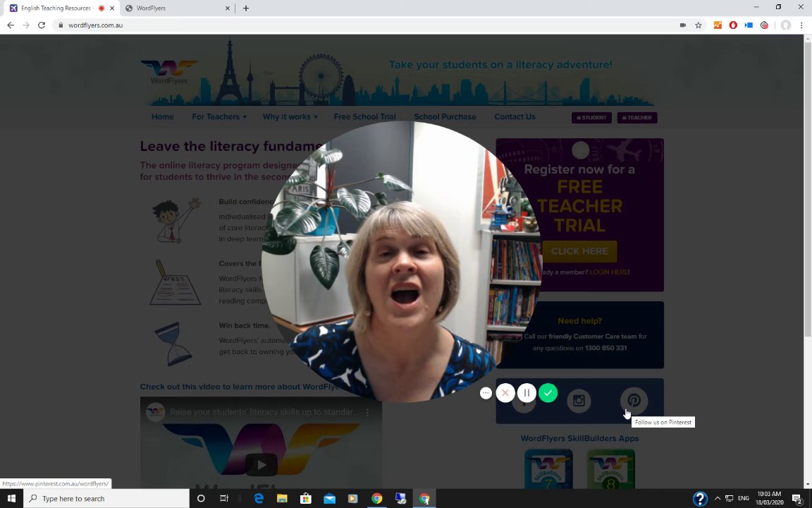Bookmark this page with the star icon
Viewport: 812px width, 508px height.
(698, 25)
